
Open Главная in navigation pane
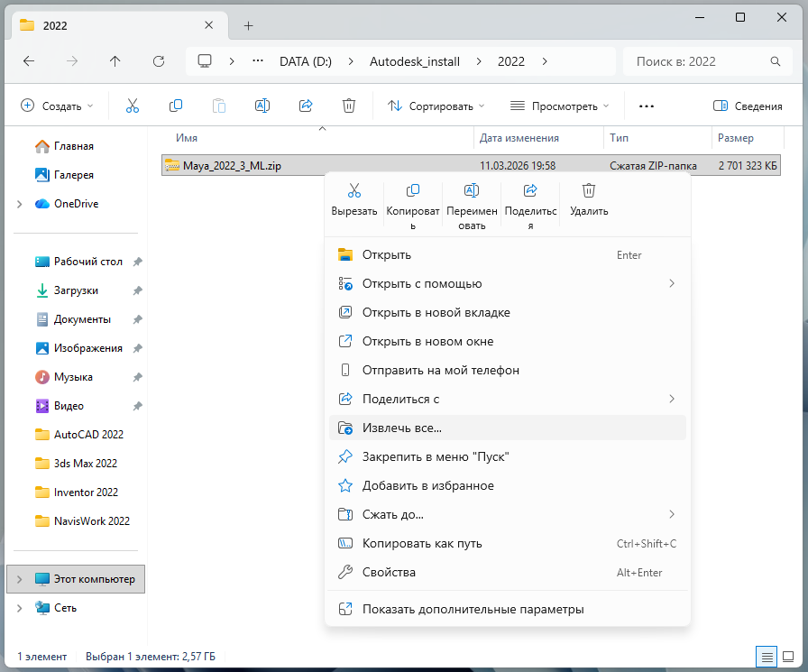tap(74, 146)
